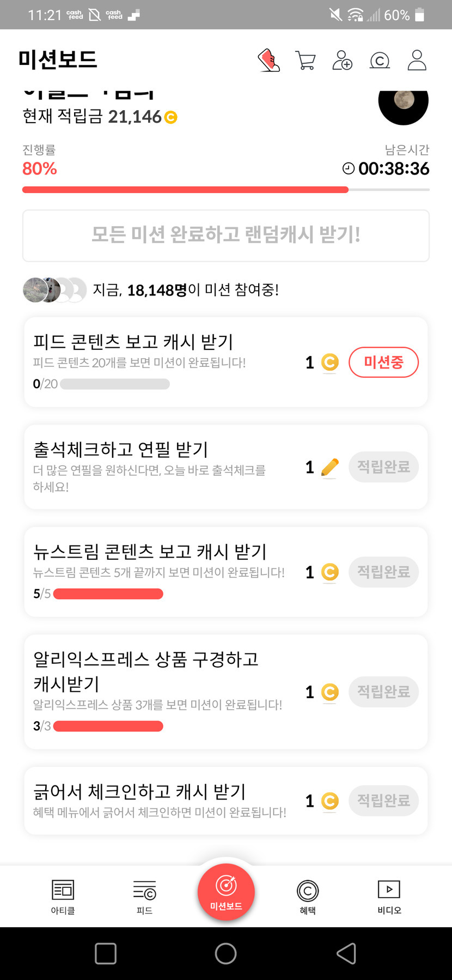Tap 적립완료 on the attendance check mission
The width and height of the screenshot is (452, 980).
(383, 467)
